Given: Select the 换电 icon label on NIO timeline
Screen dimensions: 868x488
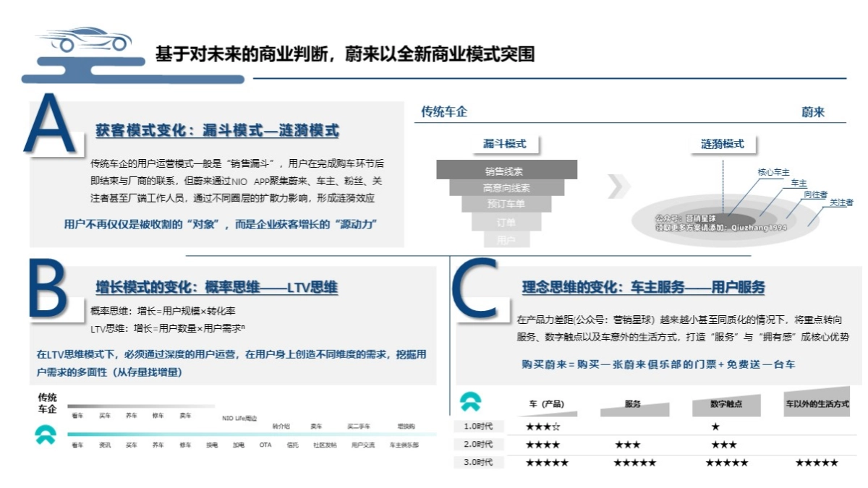Looking at the screenshot, I should 212,445.
